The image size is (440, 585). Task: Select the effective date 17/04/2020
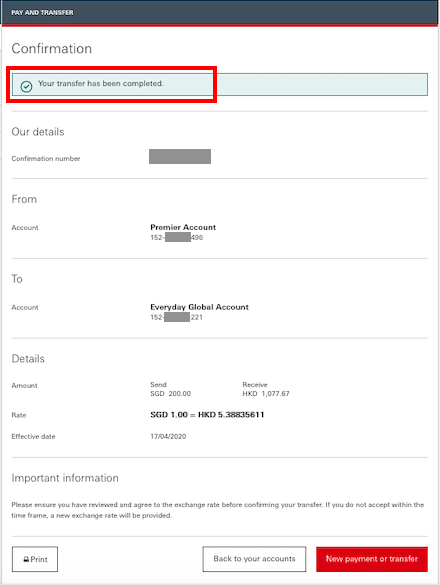[x=168, y=437]
